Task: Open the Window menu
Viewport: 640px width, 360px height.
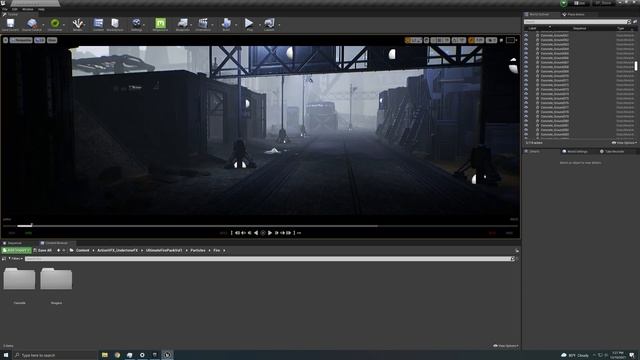Action: point(28,9)
